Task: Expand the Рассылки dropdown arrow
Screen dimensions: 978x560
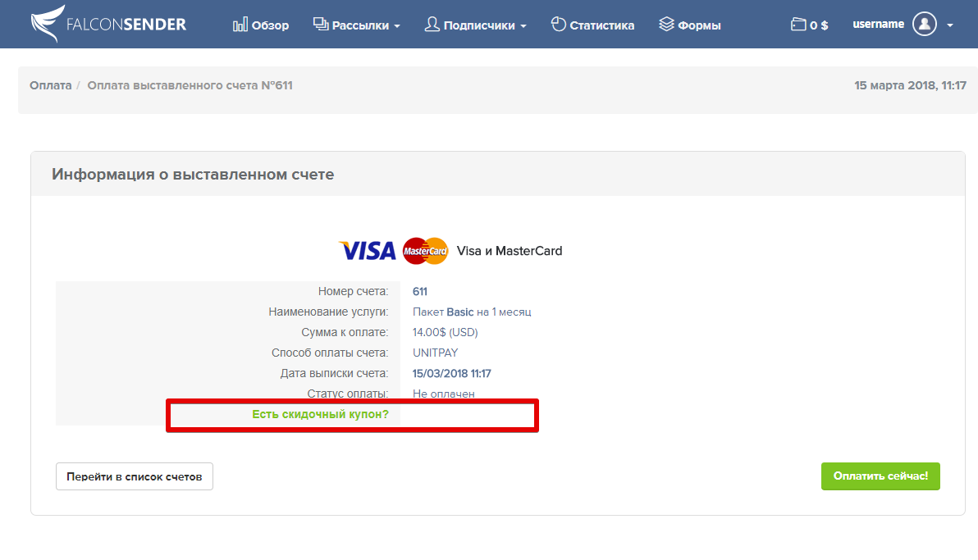Action: [396, 26]
